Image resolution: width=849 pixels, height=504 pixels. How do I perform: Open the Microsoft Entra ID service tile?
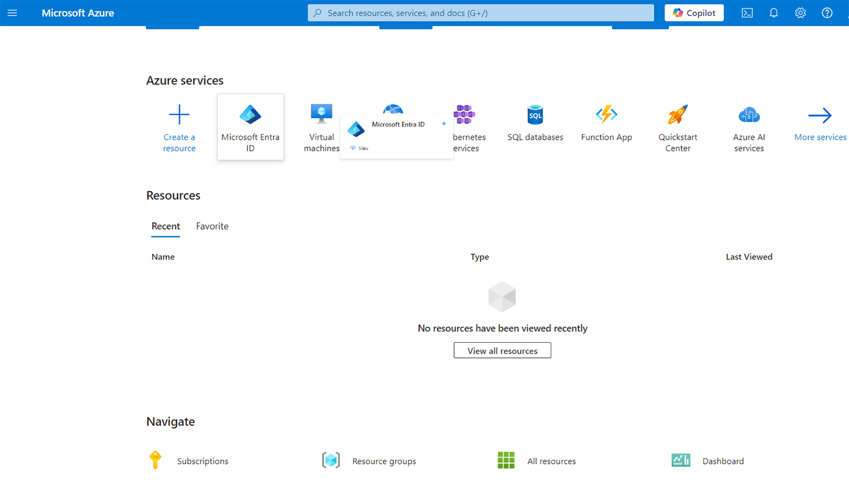click(250, 127)
